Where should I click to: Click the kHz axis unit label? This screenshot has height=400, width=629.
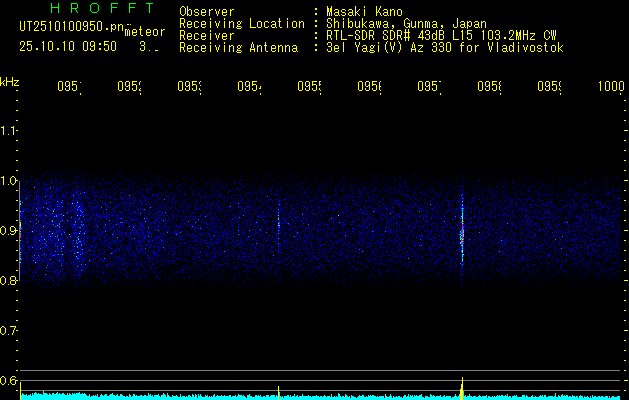point(10,81)
